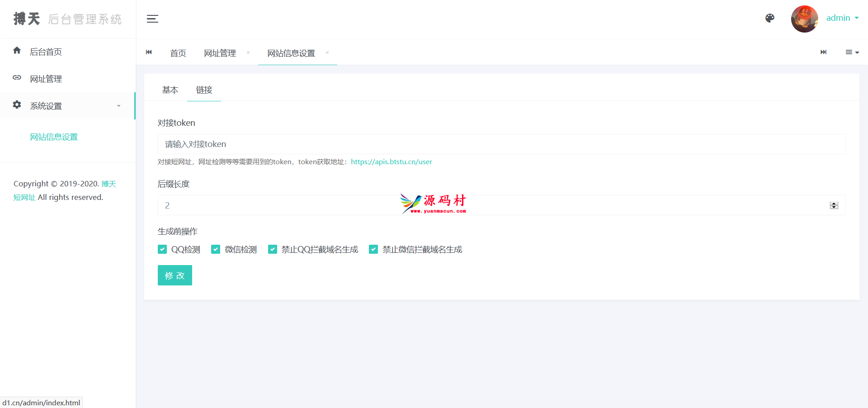Switch to the 基本 settings tab
Viewport: 868px width, 408px height.
[170, 90]
